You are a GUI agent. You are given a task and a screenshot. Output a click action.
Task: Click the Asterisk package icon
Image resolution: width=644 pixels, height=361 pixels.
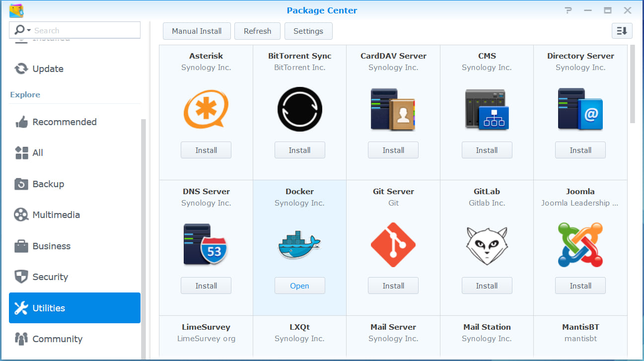coord(206,109)
